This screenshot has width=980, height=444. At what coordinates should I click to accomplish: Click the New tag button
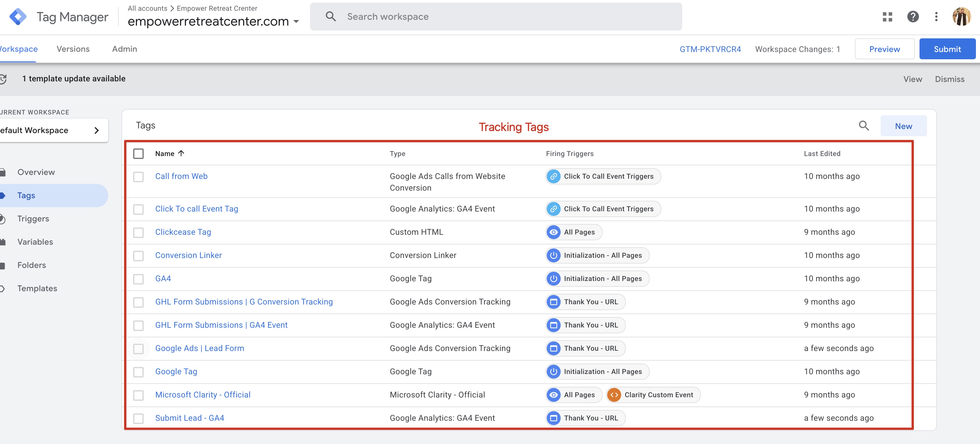(904, 126)
